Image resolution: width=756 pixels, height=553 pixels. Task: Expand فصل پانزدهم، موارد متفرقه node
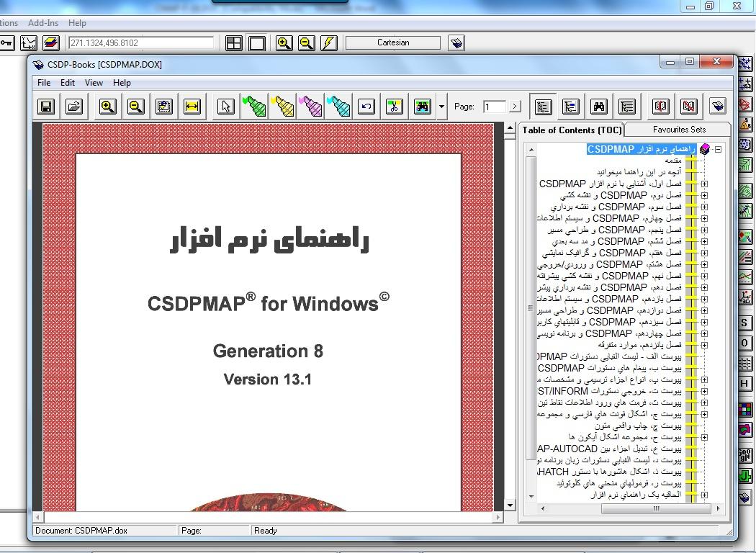[704, 345]
